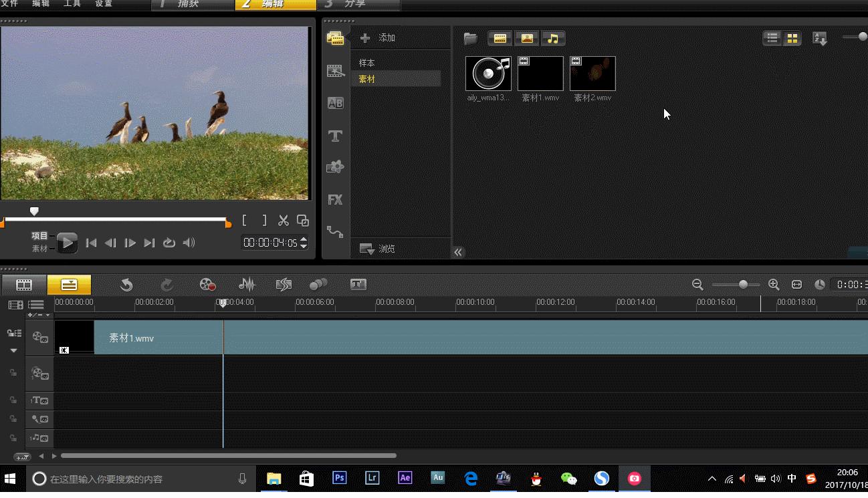This screenshot has height=498, width=868.
Task: Open the Title (T) library
Action: pos(335,136)
